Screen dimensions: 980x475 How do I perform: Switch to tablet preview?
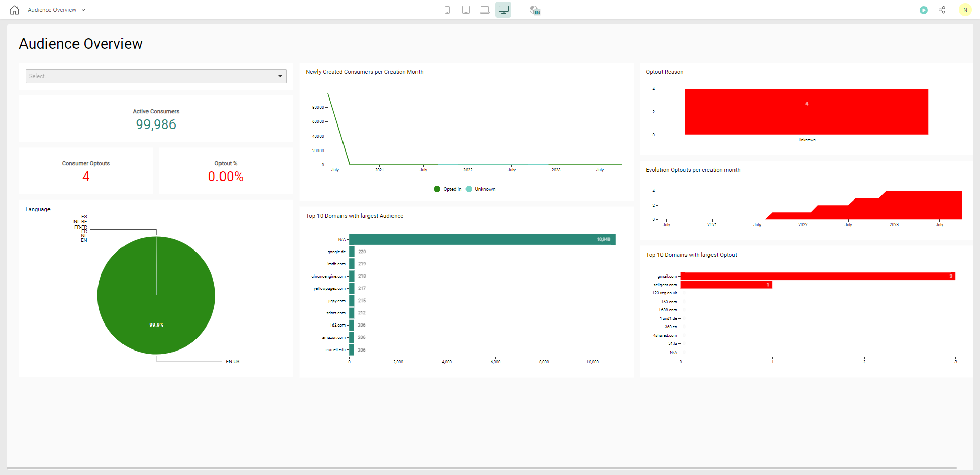(466, 10)
